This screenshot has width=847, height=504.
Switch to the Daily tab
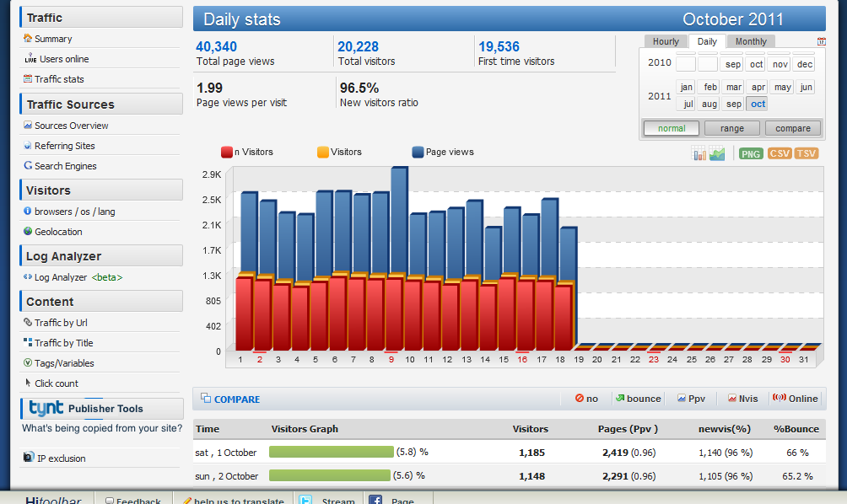707,41
